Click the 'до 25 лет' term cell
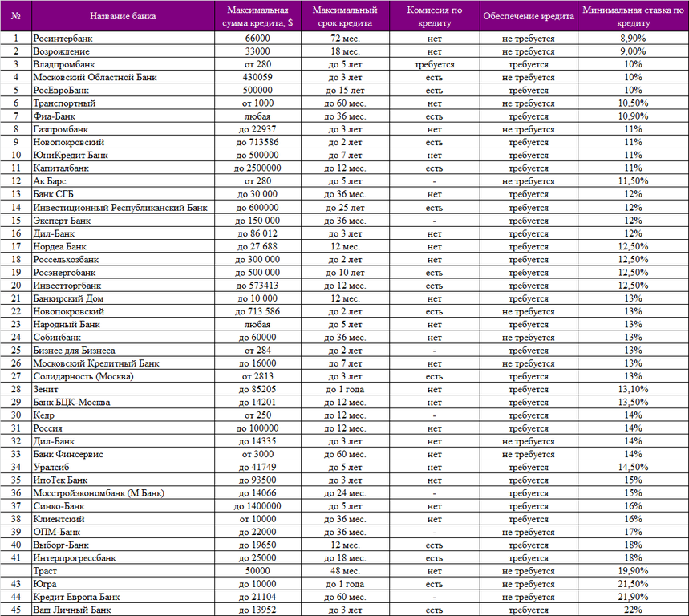The height and width of the screenshot is (616, 689). [x=345, y=208]
